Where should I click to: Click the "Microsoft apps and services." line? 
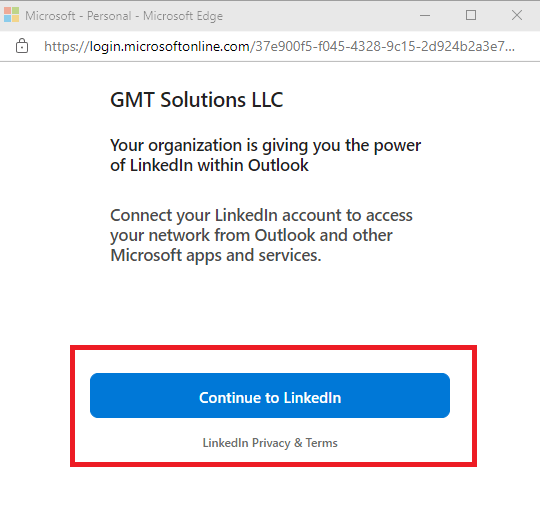coord(216,256)
